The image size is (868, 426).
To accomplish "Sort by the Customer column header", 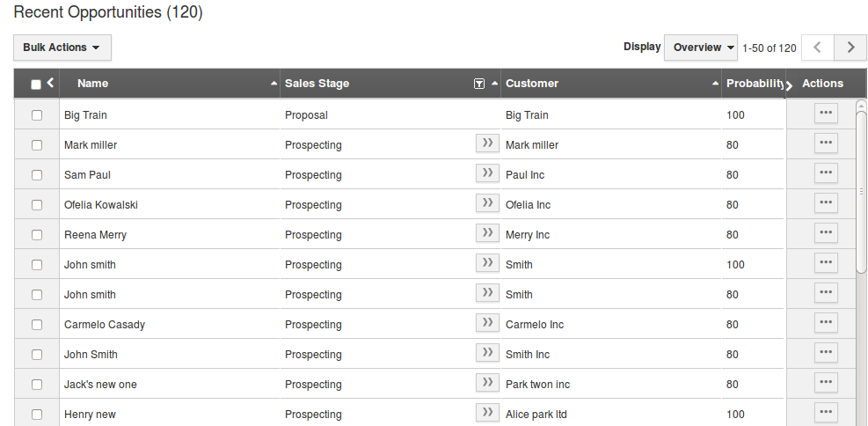I will pos(532,84).
